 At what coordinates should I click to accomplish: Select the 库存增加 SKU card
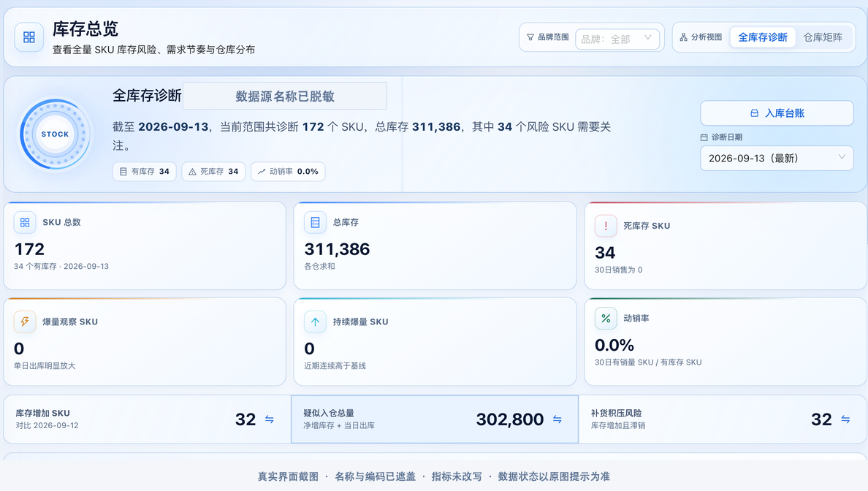tap(148, 419)
